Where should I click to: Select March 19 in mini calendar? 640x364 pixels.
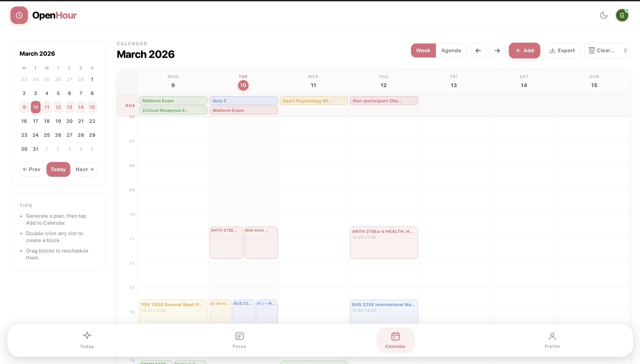click(58, 121)
